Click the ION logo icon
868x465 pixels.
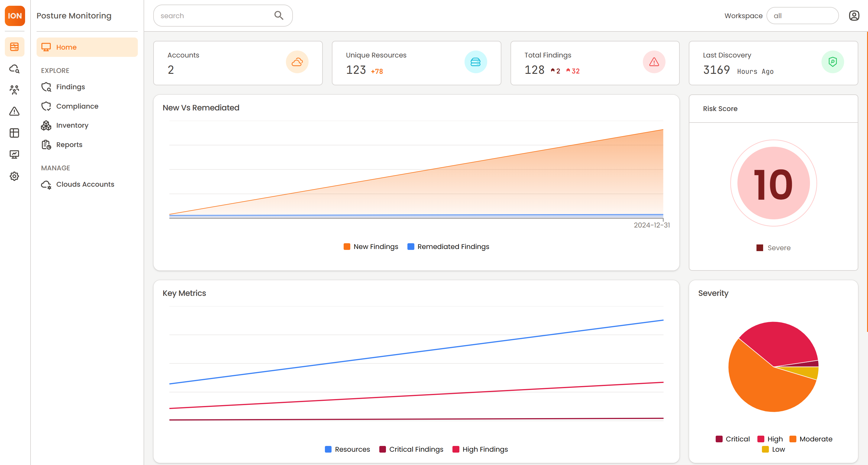15,16
